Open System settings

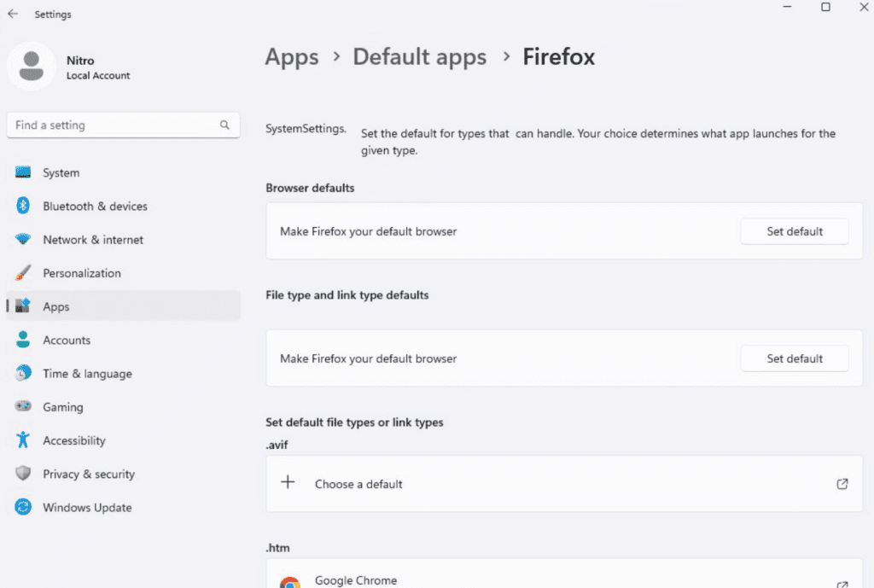pyautogui.click(x=123, y=172)
